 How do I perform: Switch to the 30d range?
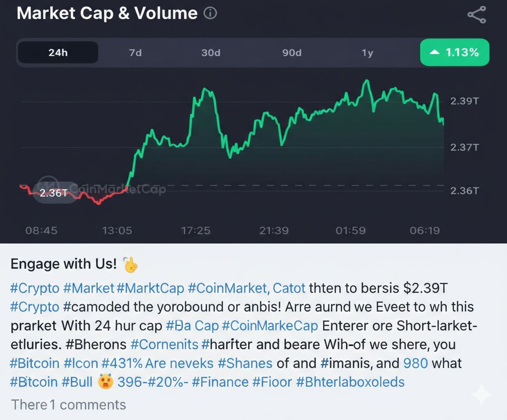click(210, 52)
